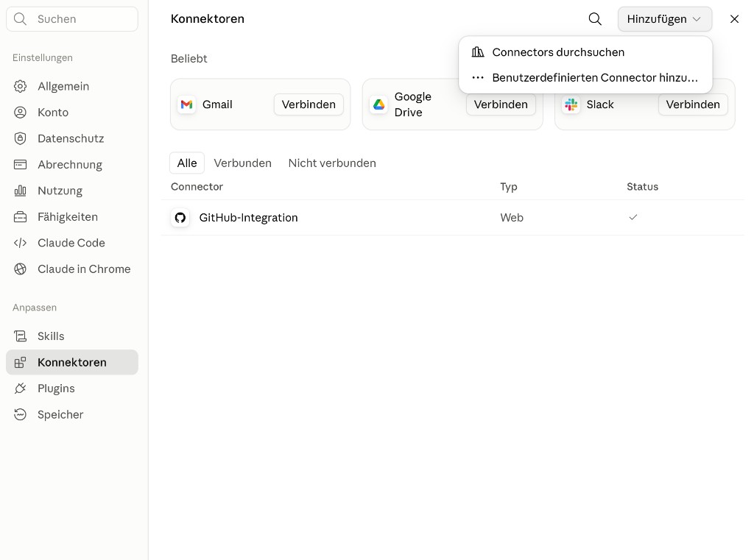Screen dimensions: 754x560
Task: Open the Hinzufügen dropdown
Action: [665, 19]
